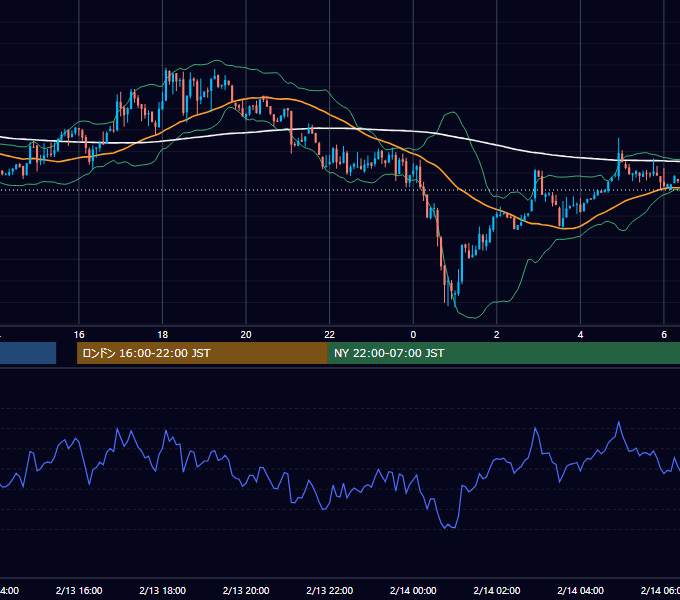Click the hour label 6 on price chart axis
The width and height of the screenshot is (680, 600).
click(x=664, y=335)
